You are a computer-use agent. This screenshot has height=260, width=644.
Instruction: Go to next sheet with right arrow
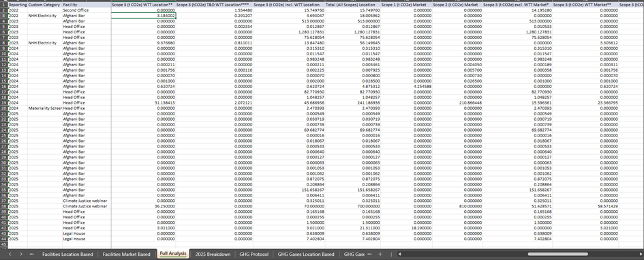coord(20,255)
